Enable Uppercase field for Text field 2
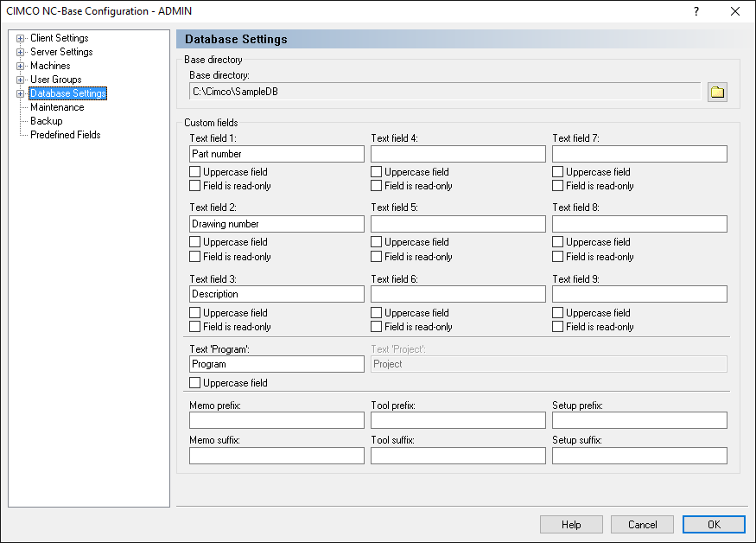The width and height of the screenshot is (756, 543). tap(194, 242)
